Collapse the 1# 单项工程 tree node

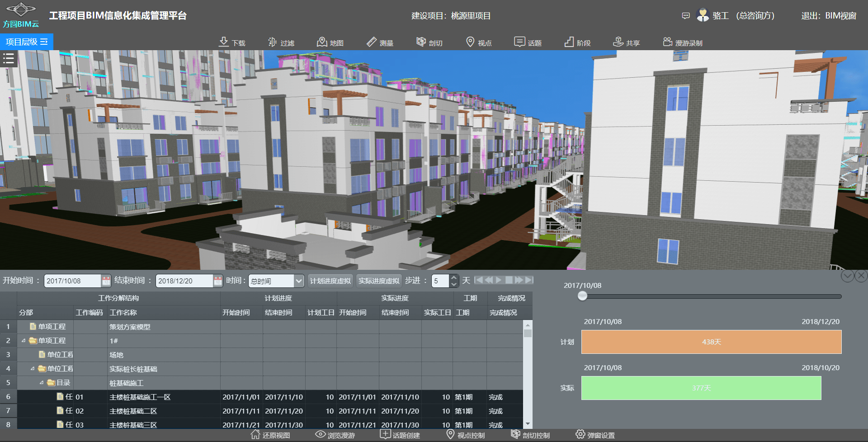pyautogui.click(x=24, y=341)
